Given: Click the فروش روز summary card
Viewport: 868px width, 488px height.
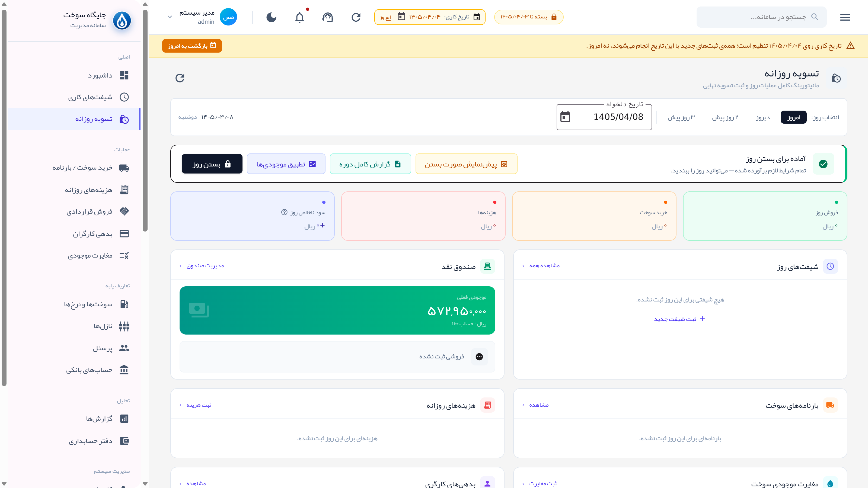Looking at the screenshot, I should pyautogui.click(x=765, y=216).
